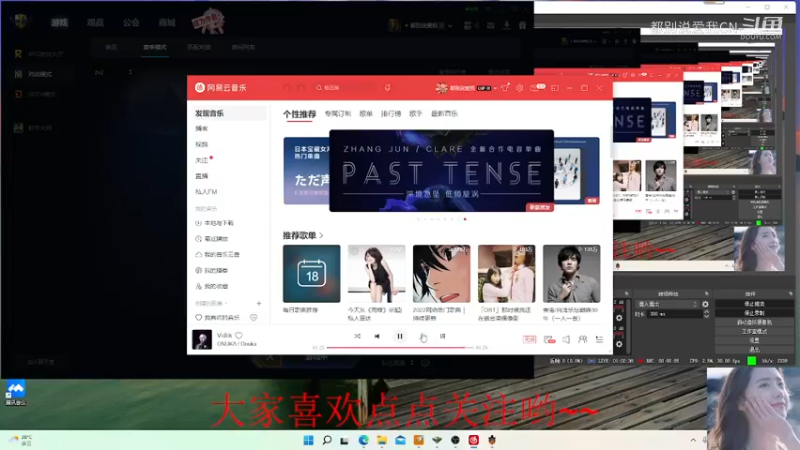
Task: Play the previous track
Action: [377, 336]
